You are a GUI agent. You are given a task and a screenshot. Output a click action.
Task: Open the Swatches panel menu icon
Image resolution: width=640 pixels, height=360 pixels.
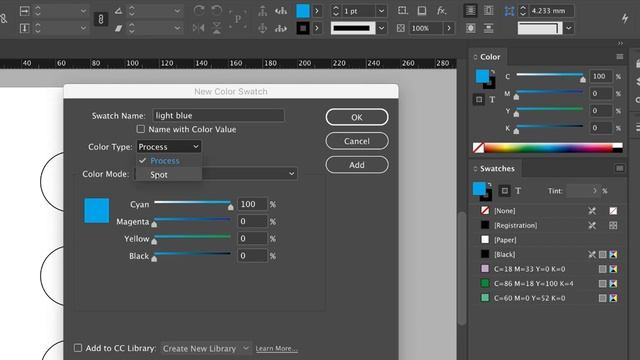620,168
